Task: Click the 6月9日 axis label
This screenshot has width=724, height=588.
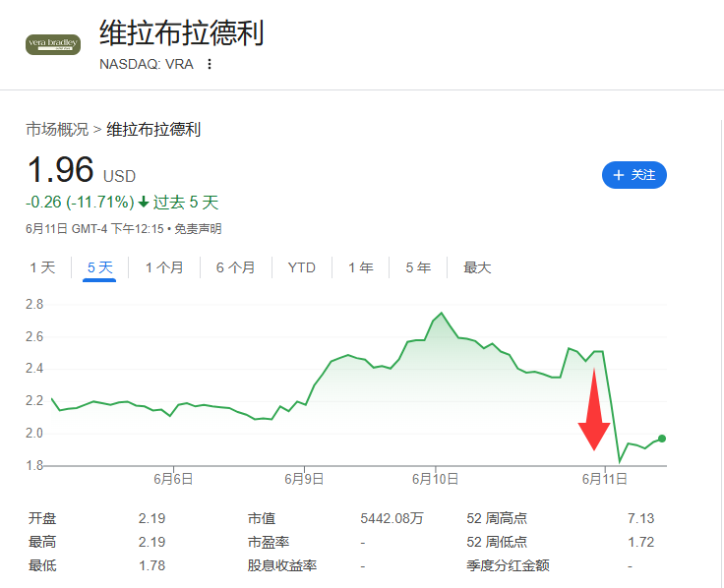Action: tap(304, 479)
